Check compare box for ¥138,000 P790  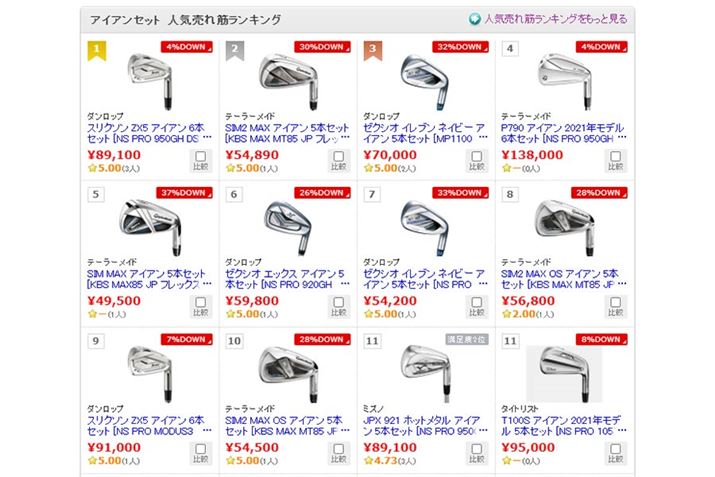click(615, 156)
